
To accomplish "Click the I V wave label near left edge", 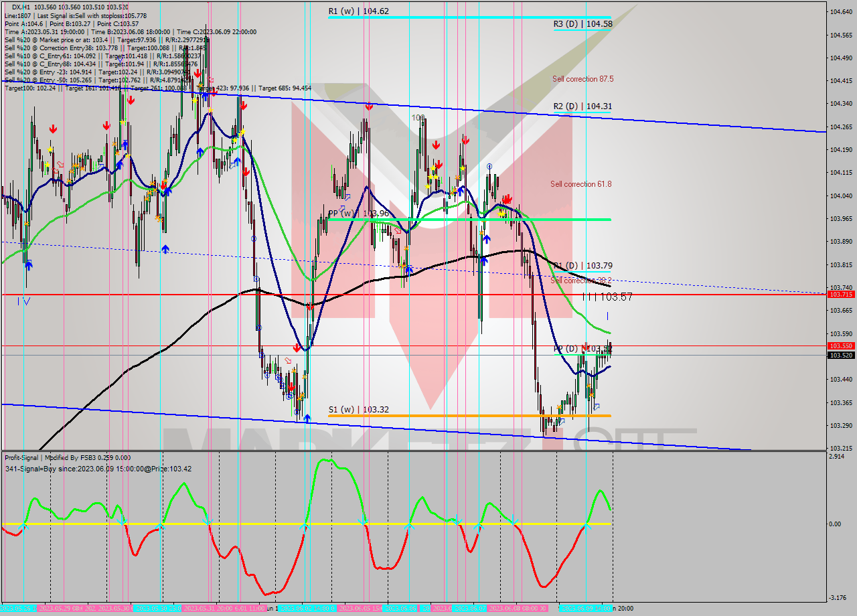I will [x=23, y=301].
